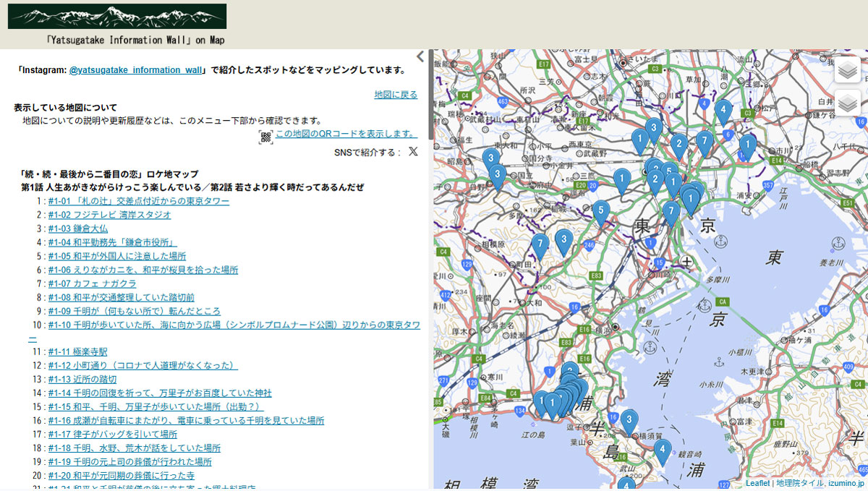Open link #1-06 えりながカニを、和平が桜貝を拾った場所
The width and height of the screenshot is (868, 491).
[143, 270]
